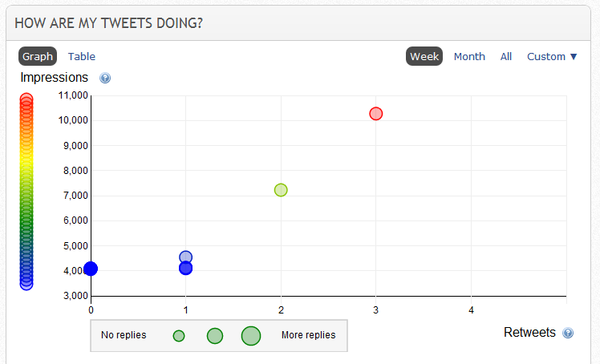600x364 pixels.
Task: Switch to Table view
Action: [82, 57]
